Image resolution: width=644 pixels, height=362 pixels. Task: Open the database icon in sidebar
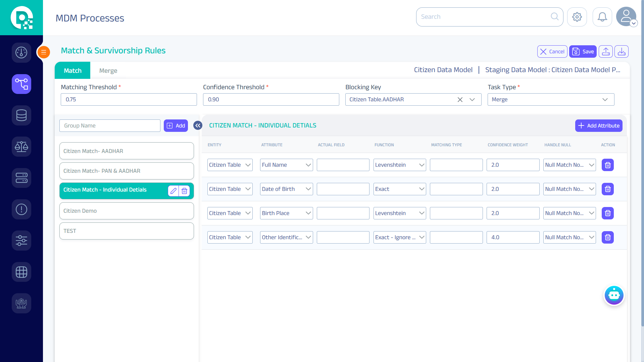click(21, 115)
